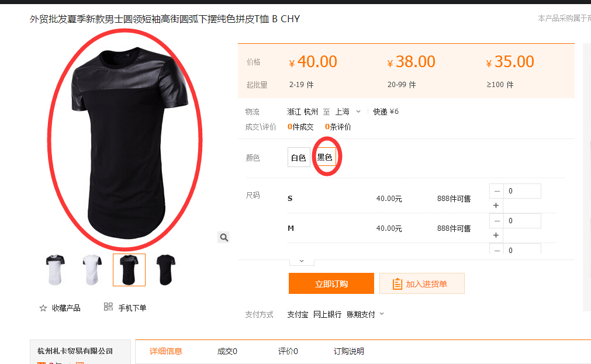Click the clipboard icon on 加入进货单
Image resolution: width=591 pixels, height=364 pixels.
point(398,284)
